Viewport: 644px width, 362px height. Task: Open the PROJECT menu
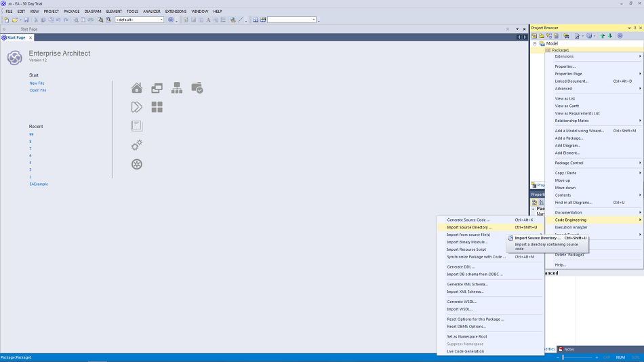pos(52,12)
